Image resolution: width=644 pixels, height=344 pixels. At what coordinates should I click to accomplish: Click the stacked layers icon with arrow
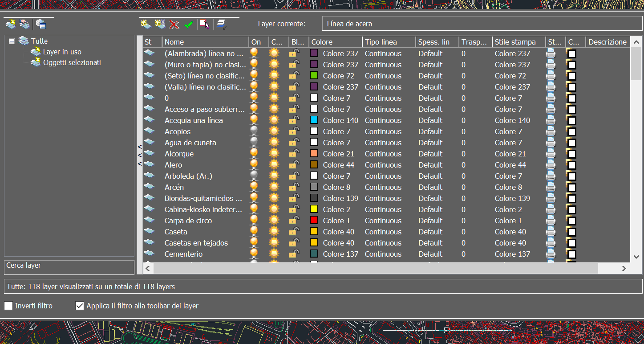tap(221, 24)
